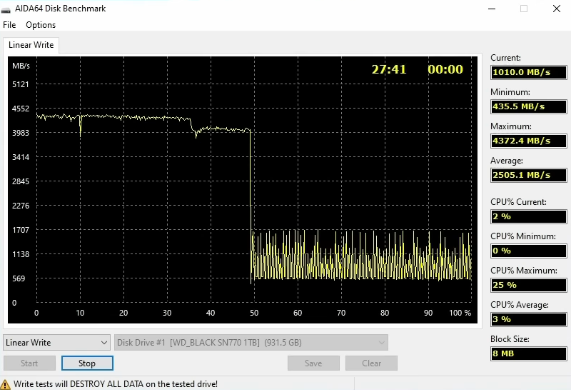Open the Options menu
The width and height of the screenshot is (571, 392).
coord(41,25)
